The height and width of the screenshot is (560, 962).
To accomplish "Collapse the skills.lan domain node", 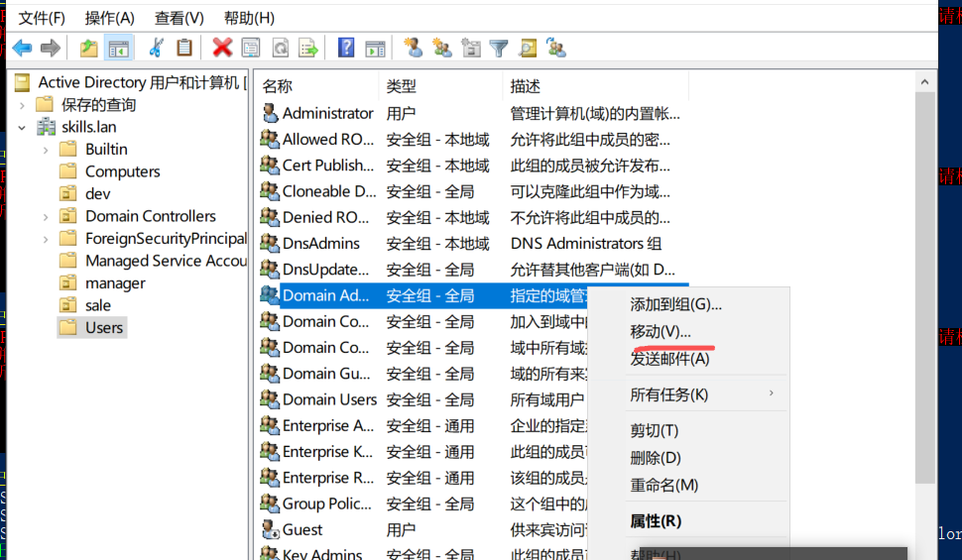I will pos(22,127).
